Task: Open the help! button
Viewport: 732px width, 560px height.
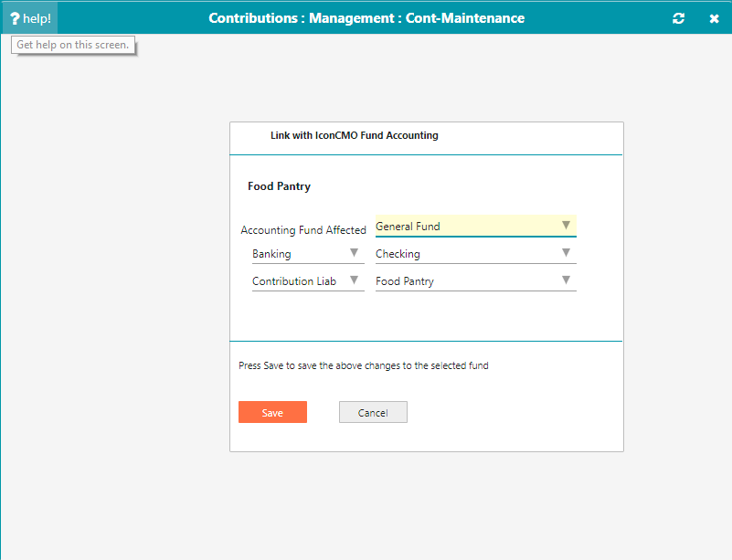Action: 30,18
